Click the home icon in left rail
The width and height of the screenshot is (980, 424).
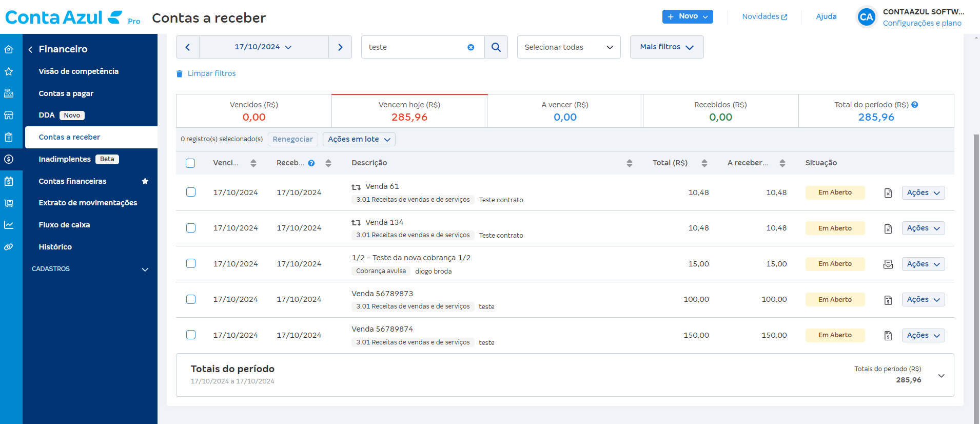click(x=9, y=49)
